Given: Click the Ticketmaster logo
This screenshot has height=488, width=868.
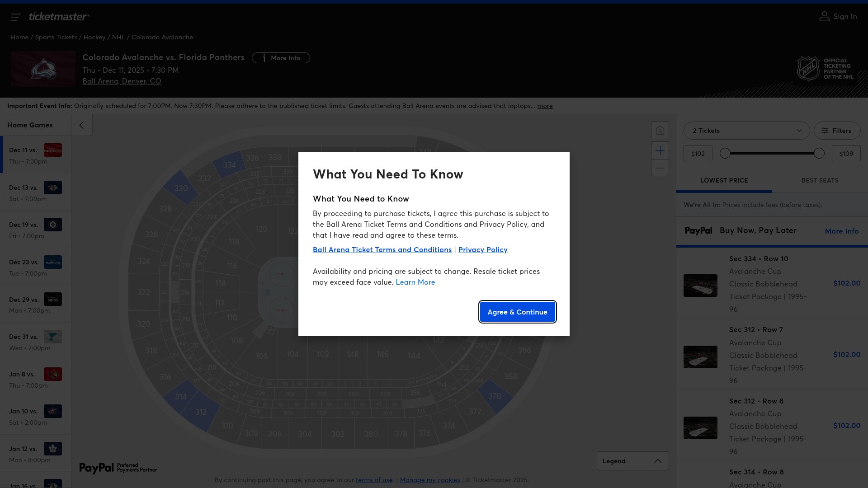Looking at the screenshot, I should coord(59,17).
